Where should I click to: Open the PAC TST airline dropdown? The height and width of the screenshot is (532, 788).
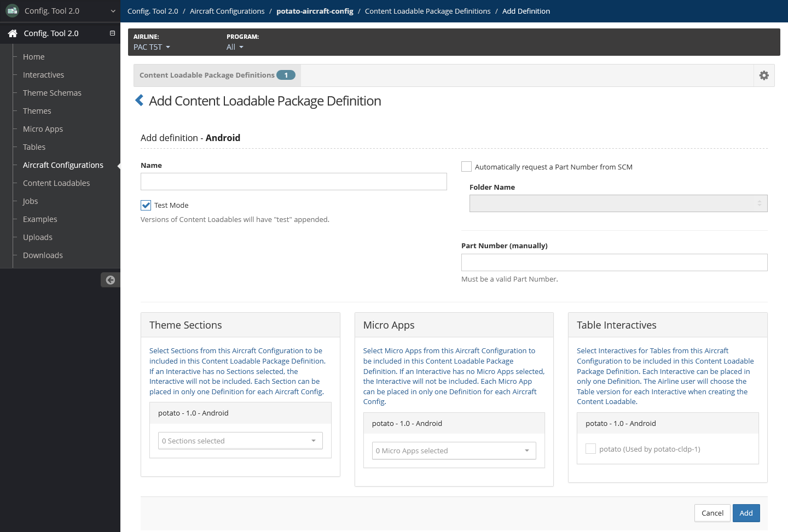tap(152, 47)
